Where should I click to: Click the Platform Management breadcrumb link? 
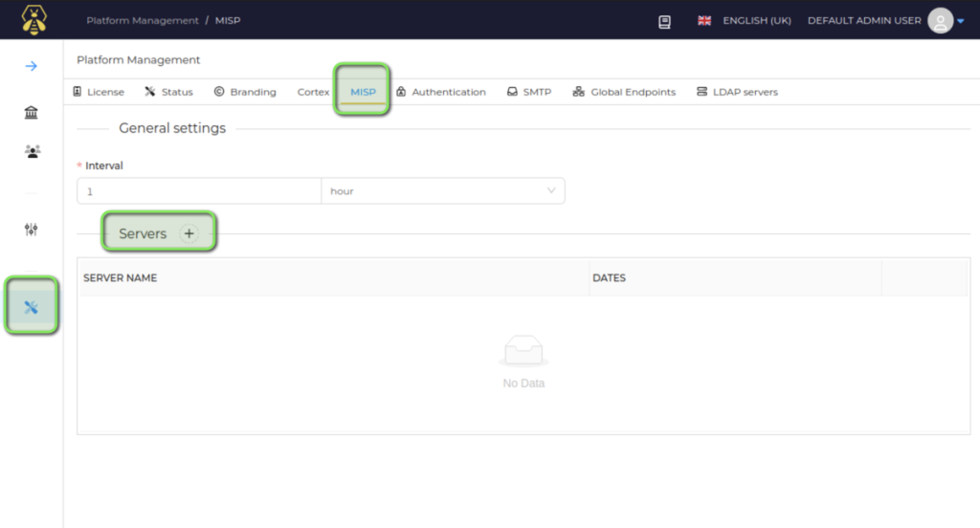pos(143,21)
